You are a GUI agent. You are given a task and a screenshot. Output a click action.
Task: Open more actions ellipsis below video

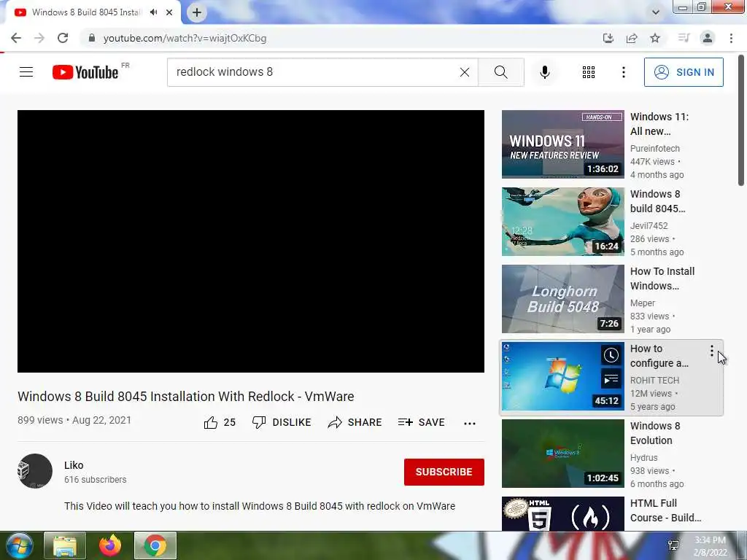point(470,424)
